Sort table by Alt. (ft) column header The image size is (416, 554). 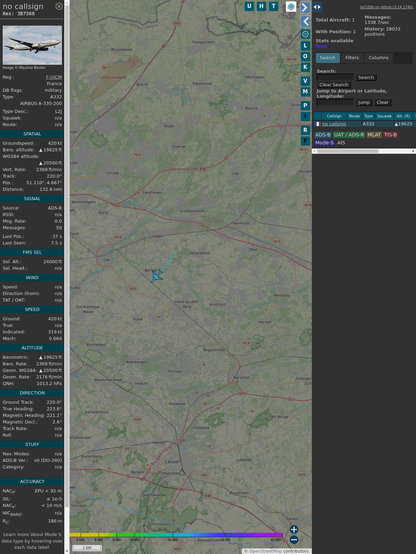point(403,116)
